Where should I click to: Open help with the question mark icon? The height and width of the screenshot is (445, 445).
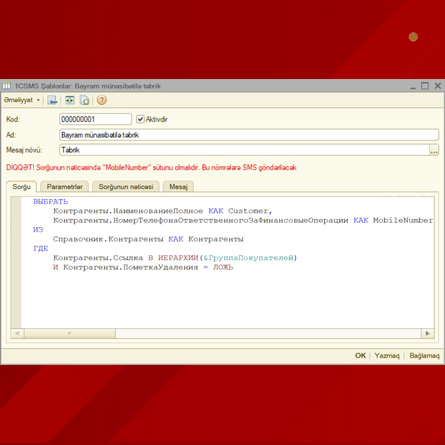pyautogui.click(x=102, y=100)
